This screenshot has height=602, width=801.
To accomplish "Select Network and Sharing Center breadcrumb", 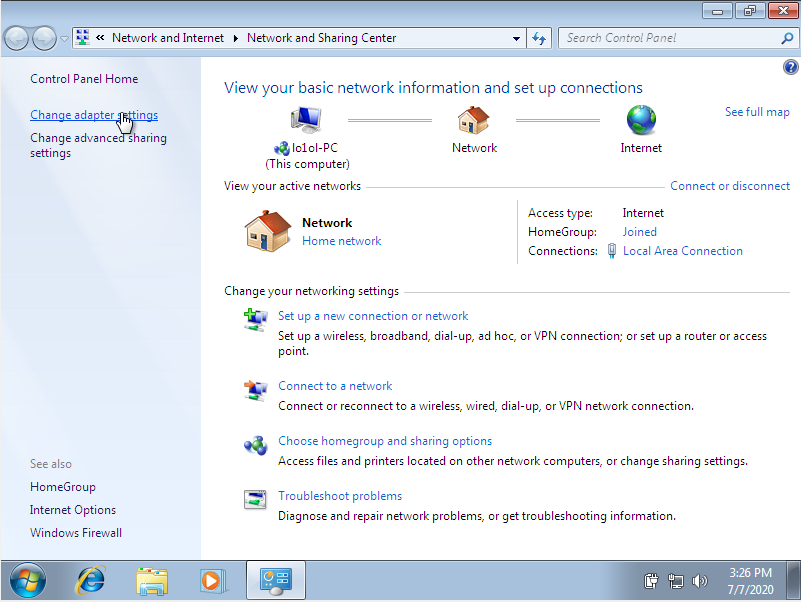I will [321, 38].
